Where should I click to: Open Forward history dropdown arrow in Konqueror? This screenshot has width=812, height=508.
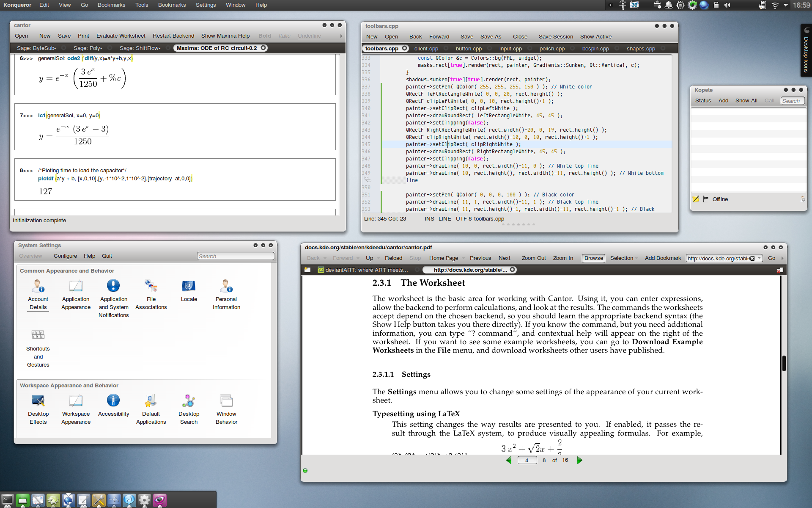pyautogui.click(x=358, y=258)
